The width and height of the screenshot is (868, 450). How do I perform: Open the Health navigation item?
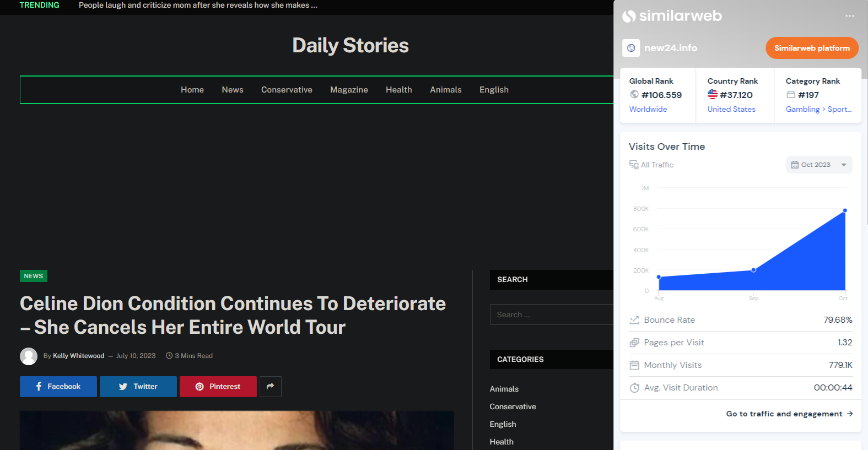399,90
